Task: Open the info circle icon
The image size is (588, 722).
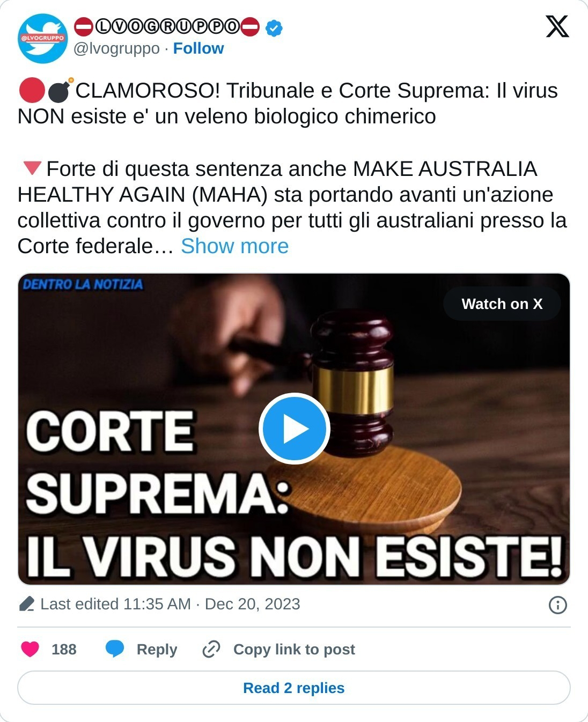Action: tap(558, 605)
